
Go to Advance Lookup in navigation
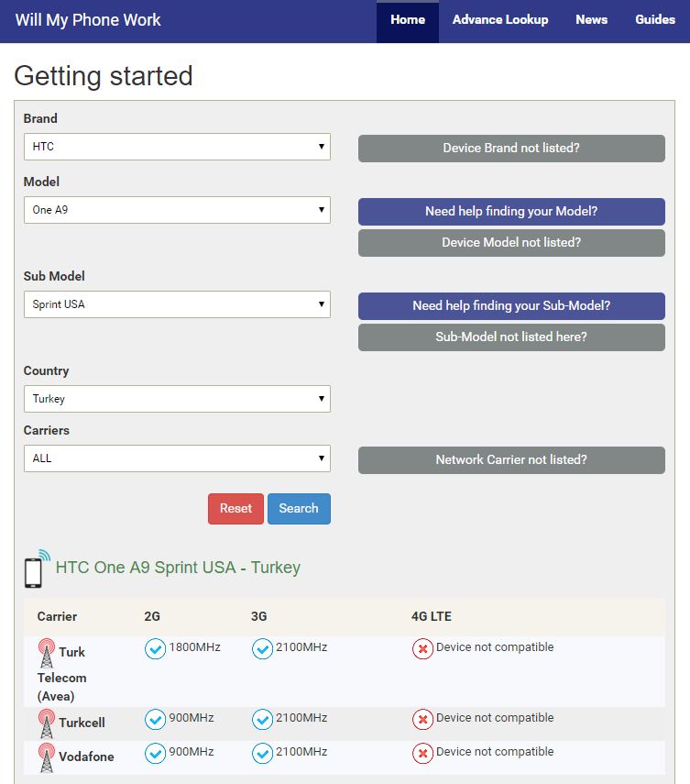500,20
